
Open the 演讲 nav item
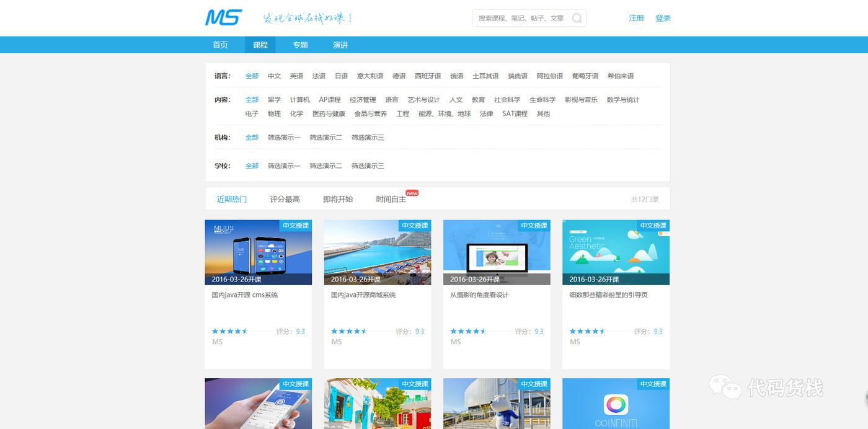[x=340, y=45]
